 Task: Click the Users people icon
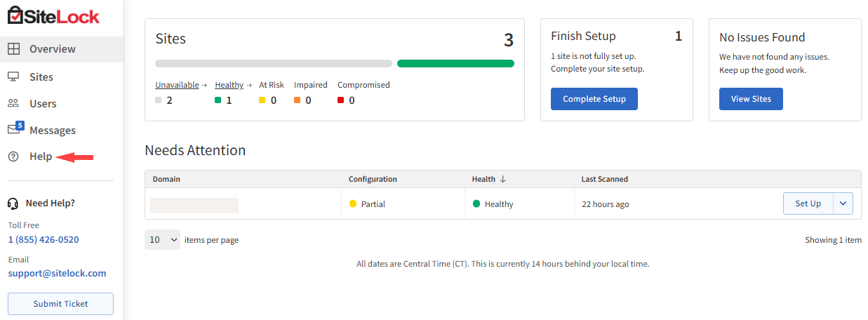point(13,103)
